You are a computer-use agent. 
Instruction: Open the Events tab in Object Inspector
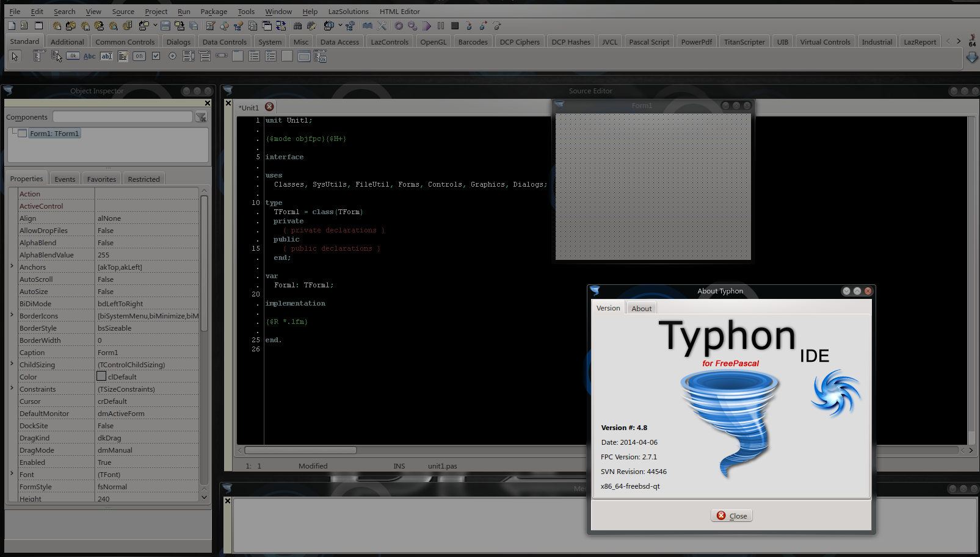point(65,179)
